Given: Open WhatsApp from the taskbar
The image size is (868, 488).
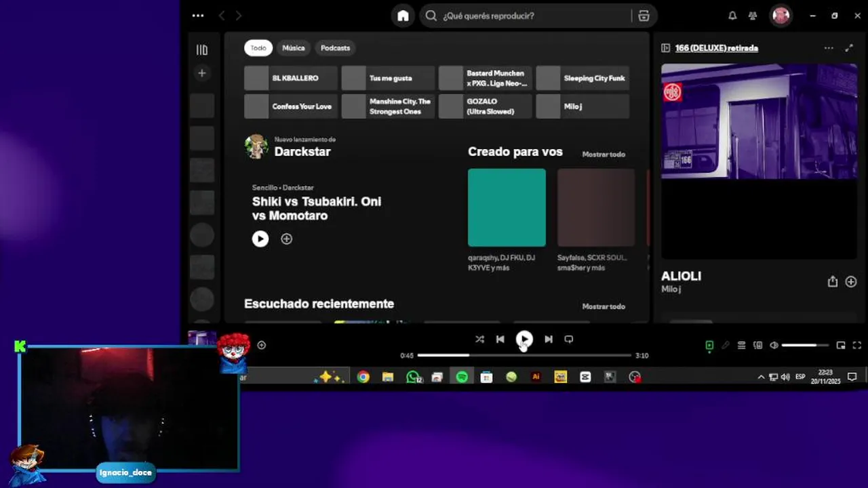Looking at the screenshot, I should pyautogui.click(x=414, y=377).
